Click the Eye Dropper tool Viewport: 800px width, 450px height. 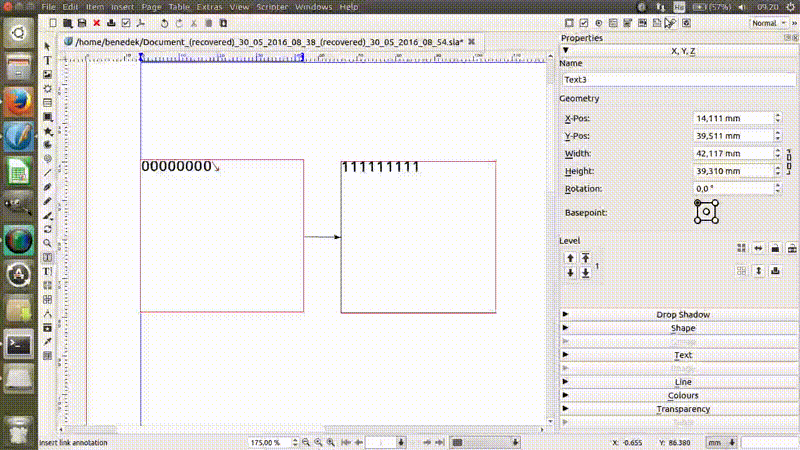48,341
